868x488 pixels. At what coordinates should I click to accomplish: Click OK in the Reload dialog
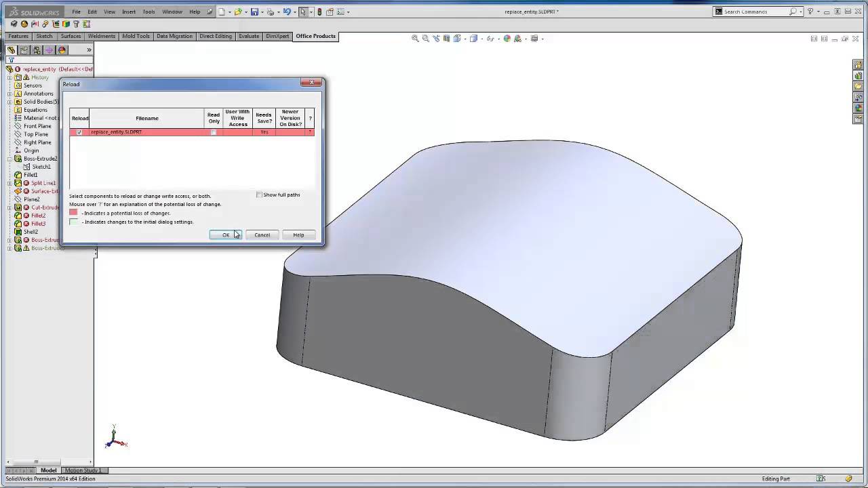click(226, 235)
